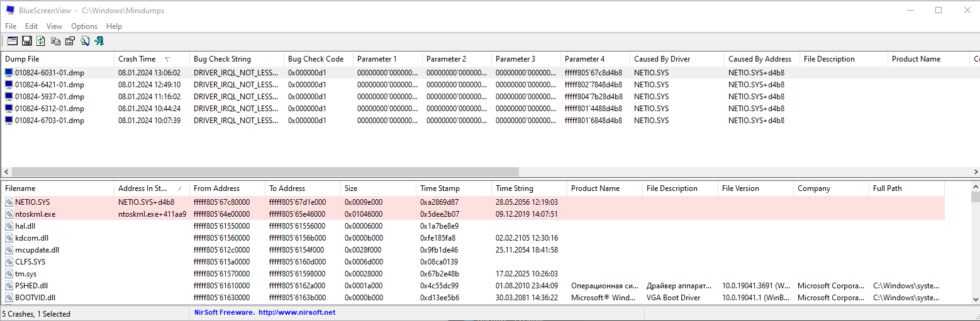
Task: Click the Advanced Options toolbar icon
Action: (13, 41)
